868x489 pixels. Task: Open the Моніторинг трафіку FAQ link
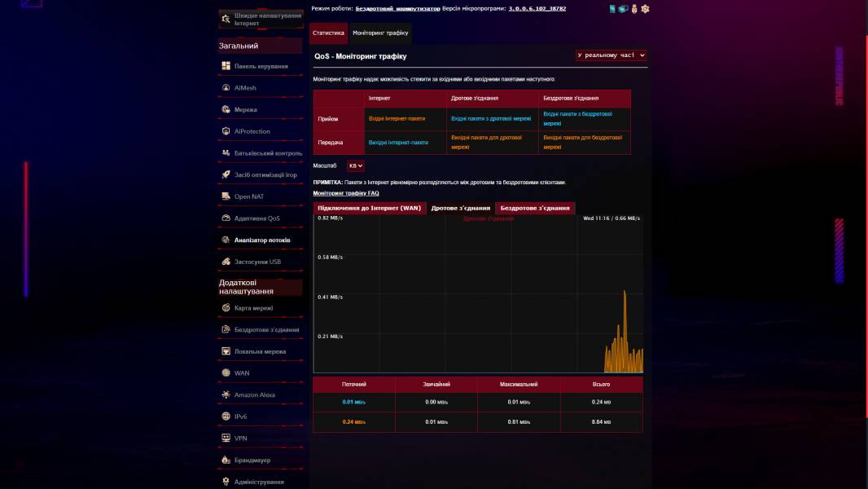[344, 192]
